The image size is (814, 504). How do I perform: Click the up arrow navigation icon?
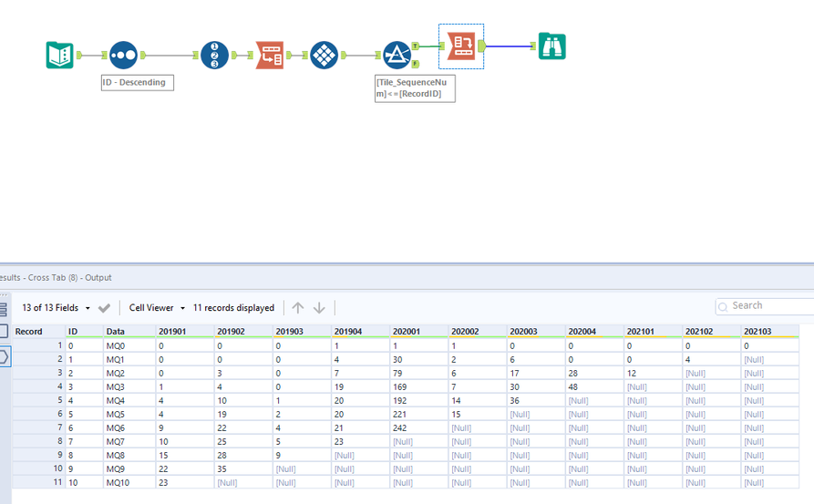[298, 308]
